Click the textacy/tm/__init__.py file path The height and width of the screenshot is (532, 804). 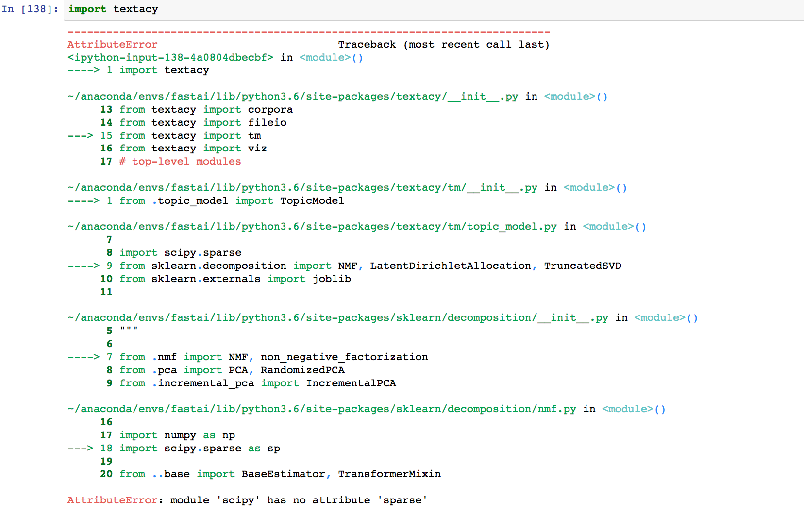[x=301, y=187]
